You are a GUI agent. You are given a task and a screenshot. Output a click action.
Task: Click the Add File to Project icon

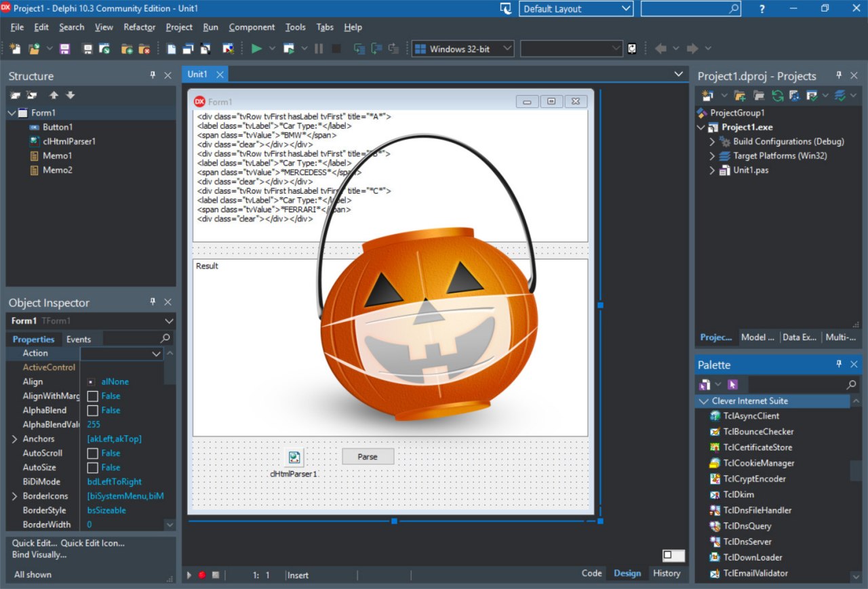(127, 49)
